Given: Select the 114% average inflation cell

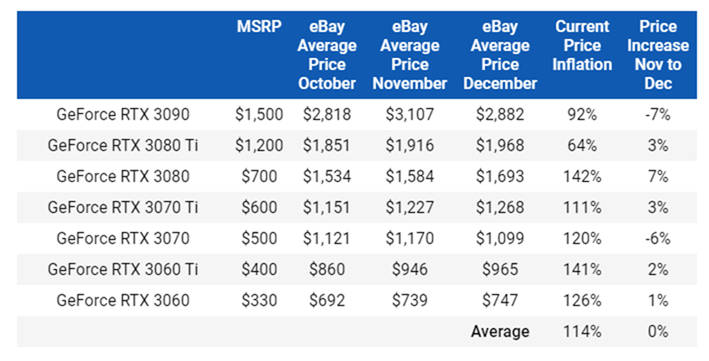Looking at the screenshot, I should 582,332.
